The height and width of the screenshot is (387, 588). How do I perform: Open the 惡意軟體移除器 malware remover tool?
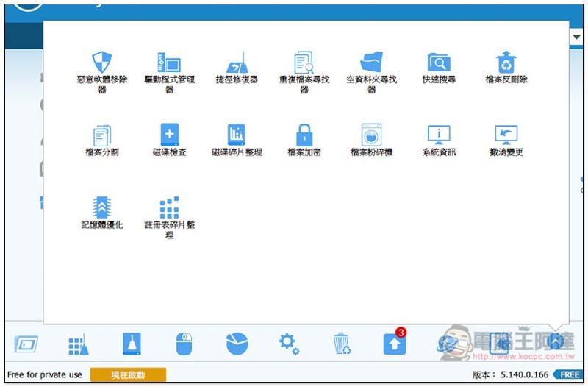101,63
